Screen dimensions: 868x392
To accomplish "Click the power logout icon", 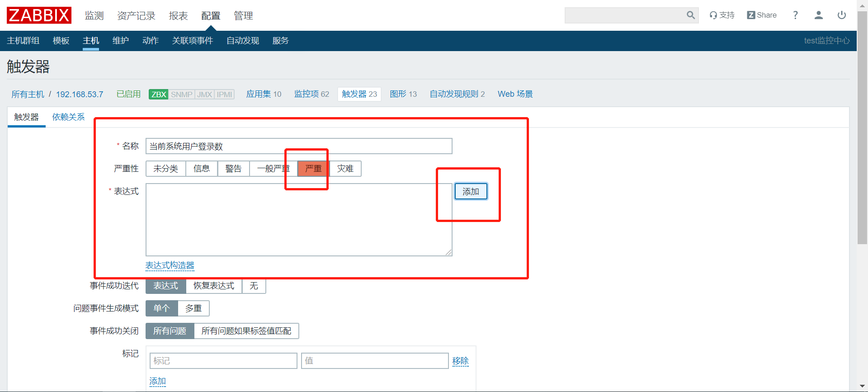I will 842,15.
